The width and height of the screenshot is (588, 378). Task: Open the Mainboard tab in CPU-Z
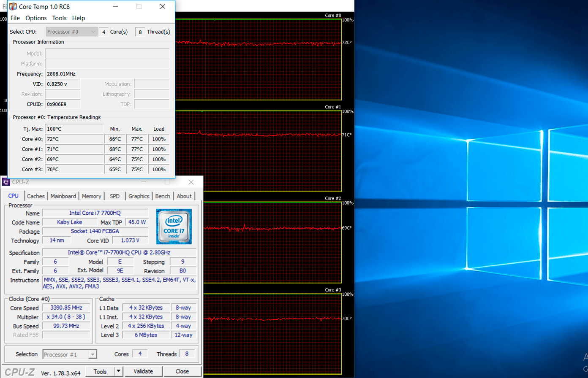(63, 196)
